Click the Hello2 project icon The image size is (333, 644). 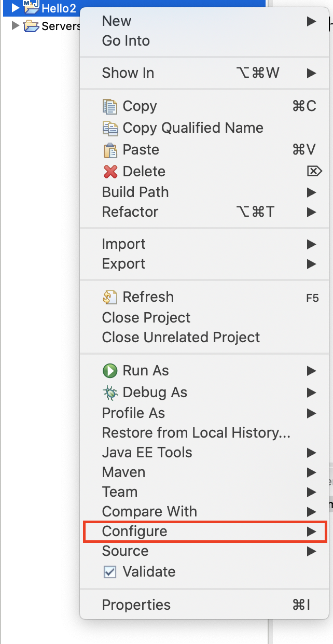pyautogui.click(x=32, y=7)
